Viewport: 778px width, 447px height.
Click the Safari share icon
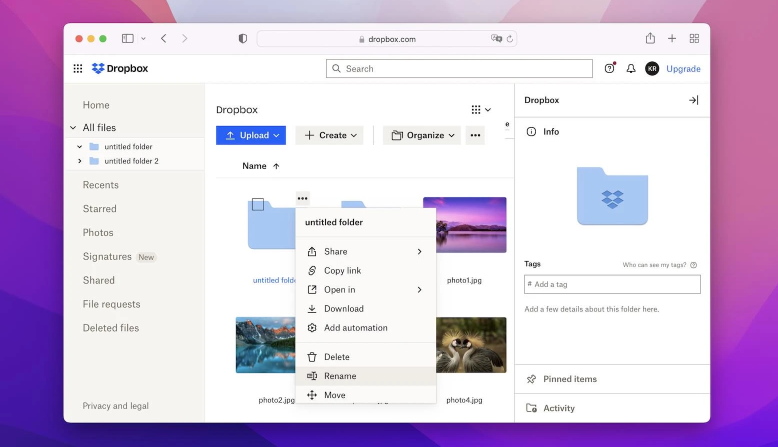pyautogui.click(x=650, y=38)
